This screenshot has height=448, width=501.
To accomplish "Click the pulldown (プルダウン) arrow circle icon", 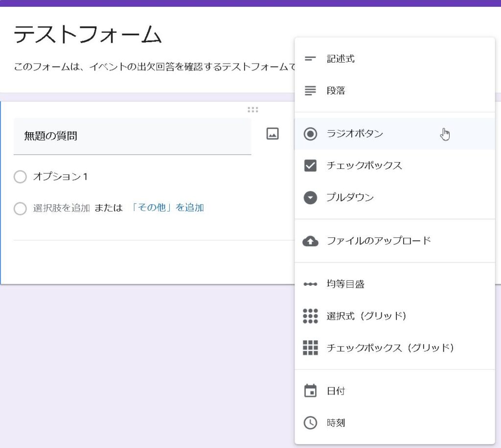I will (310, 197).
